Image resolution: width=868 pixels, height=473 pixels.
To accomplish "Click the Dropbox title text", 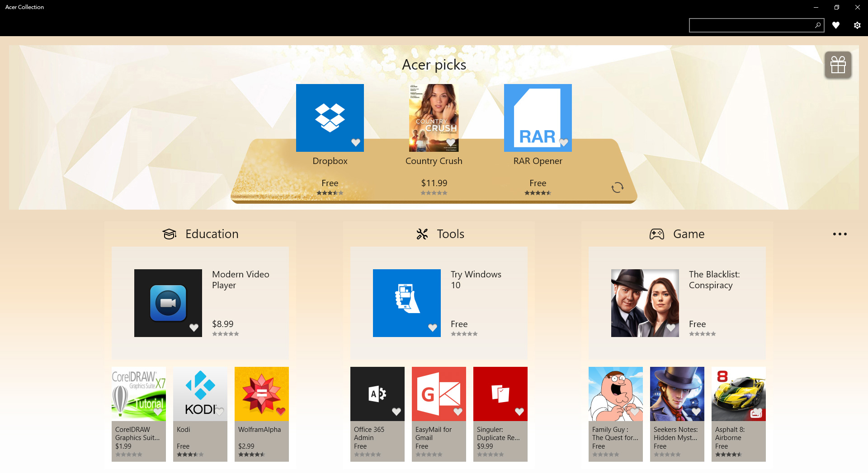I will point(330,161).
